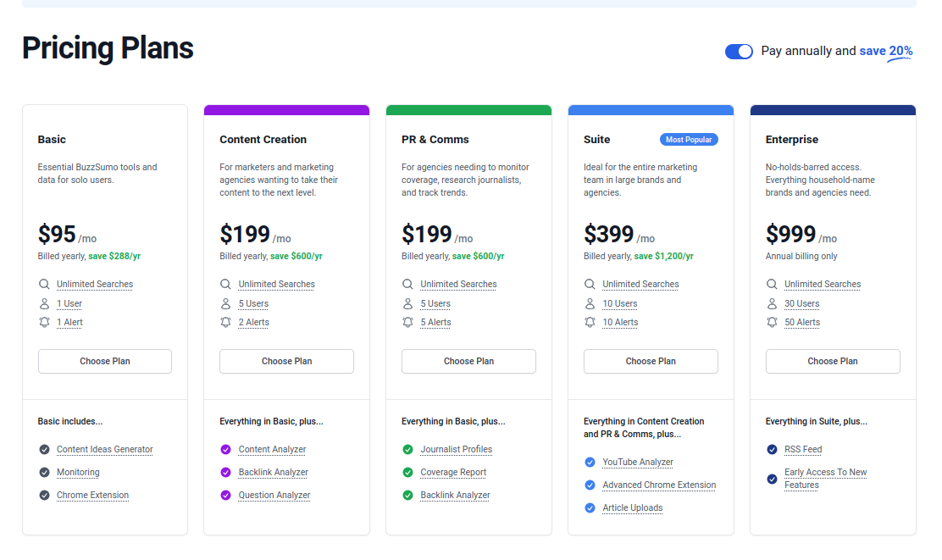Click user icon beside '10 Users'
This screenshot has height=560, width=942.
pyautogui.click(x=590, y=303)
